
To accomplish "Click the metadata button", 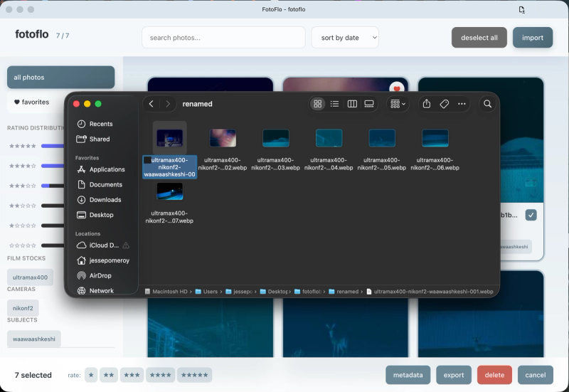I will point(408,375).
